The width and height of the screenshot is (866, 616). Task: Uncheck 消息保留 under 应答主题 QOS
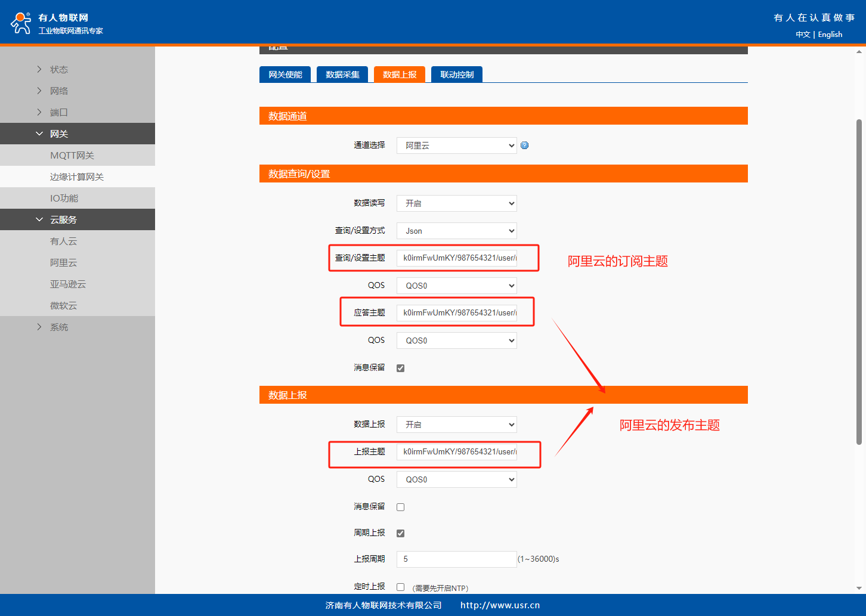401,368
